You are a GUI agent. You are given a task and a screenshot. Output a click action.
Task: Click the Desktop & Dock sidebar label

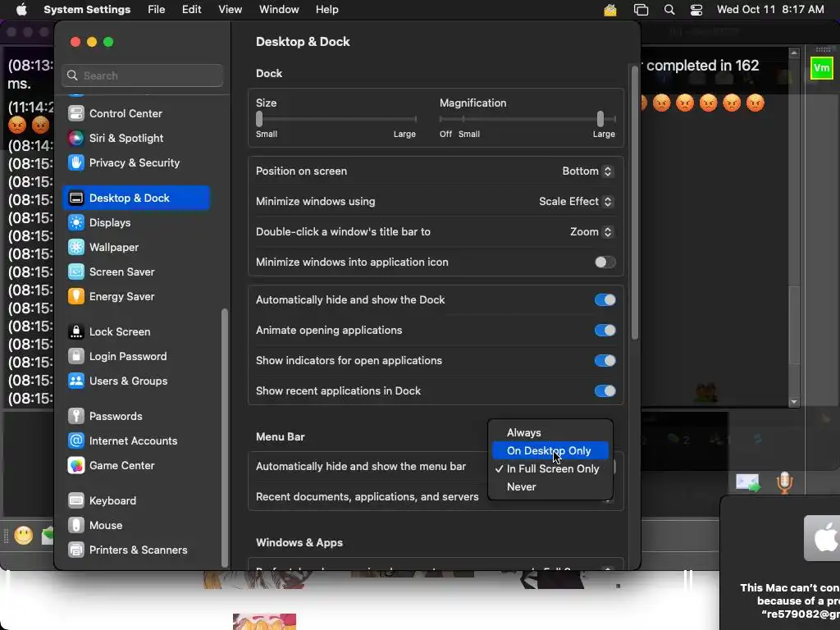pos(130,199)
